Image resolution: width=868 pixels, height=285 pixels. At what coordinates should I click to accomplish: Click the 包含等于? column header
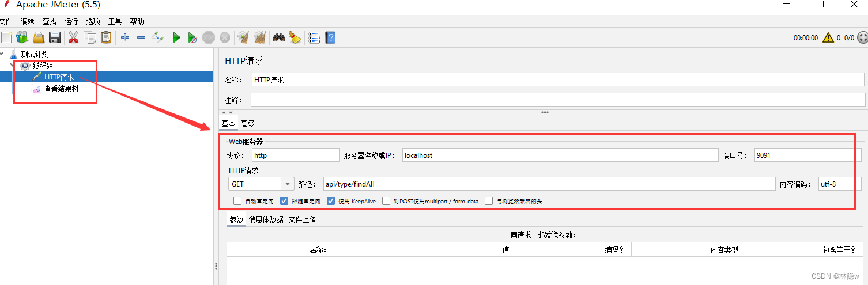point(841,250)
